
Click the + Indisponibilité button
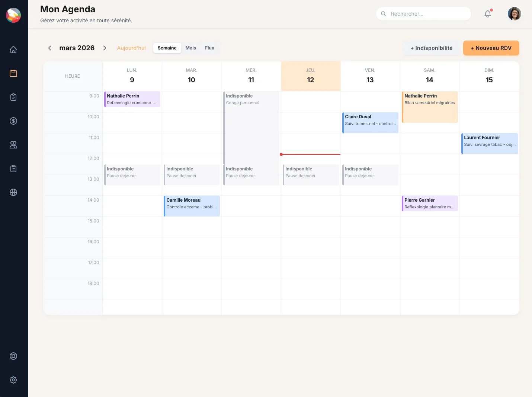click(431, 48)
